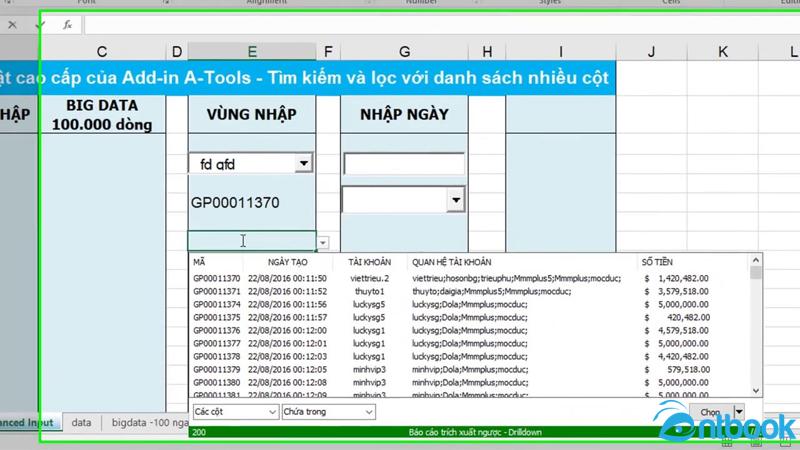Click the SỐ TIỀN column header
The height and width of the screenshot is (450, 800).
[657, 262]
